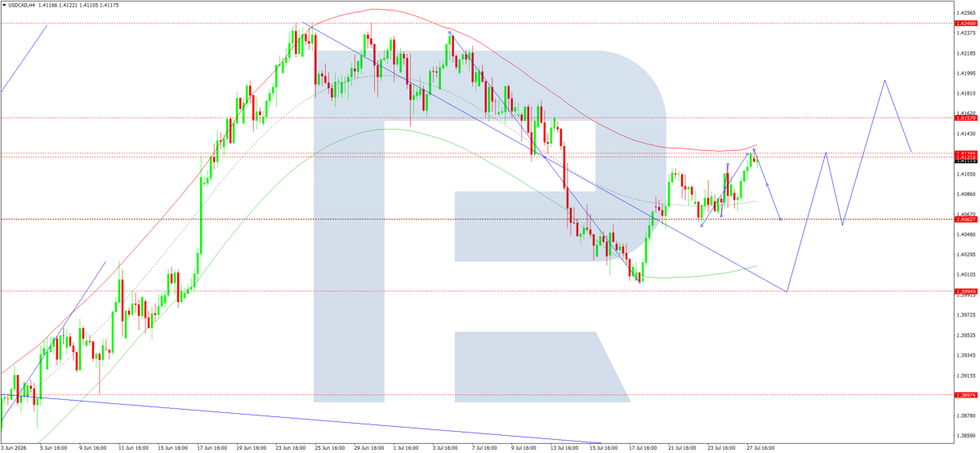Select the 1.38974 red price level label
This screenshot has height=453, width=980.
tap(967, 395)
